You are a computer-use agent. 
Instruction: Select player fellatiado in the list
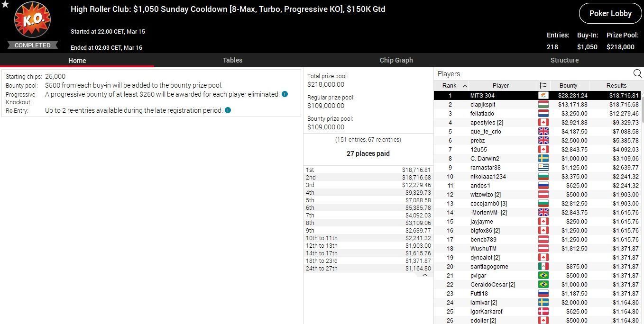(x=482, y=114)
